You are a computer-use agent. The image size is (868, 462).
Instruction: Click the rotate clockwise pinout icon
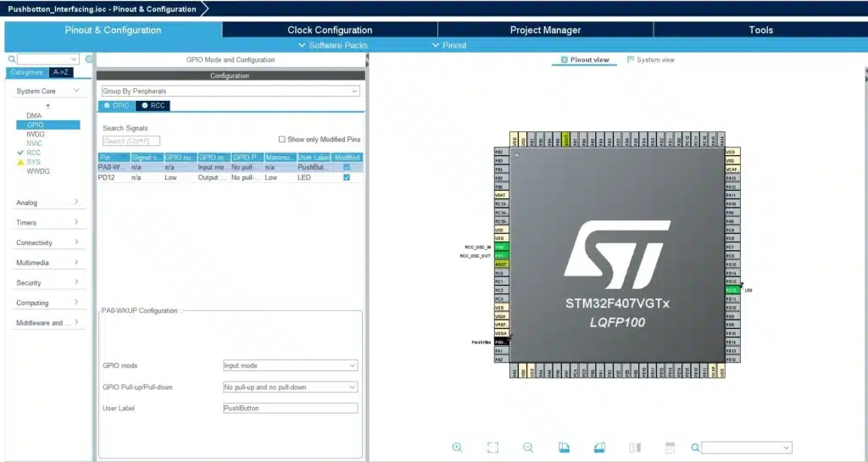point(564,448)
